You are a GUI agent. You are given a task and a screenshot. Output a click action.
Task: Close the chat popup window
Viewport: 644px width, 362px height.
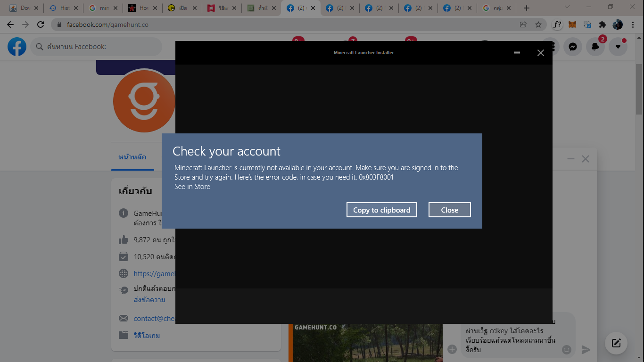586,159
